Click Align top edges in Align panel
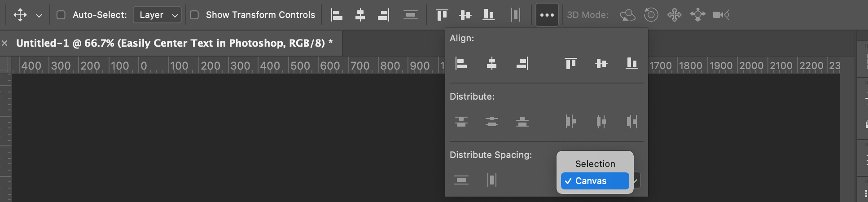 point(570,63)
